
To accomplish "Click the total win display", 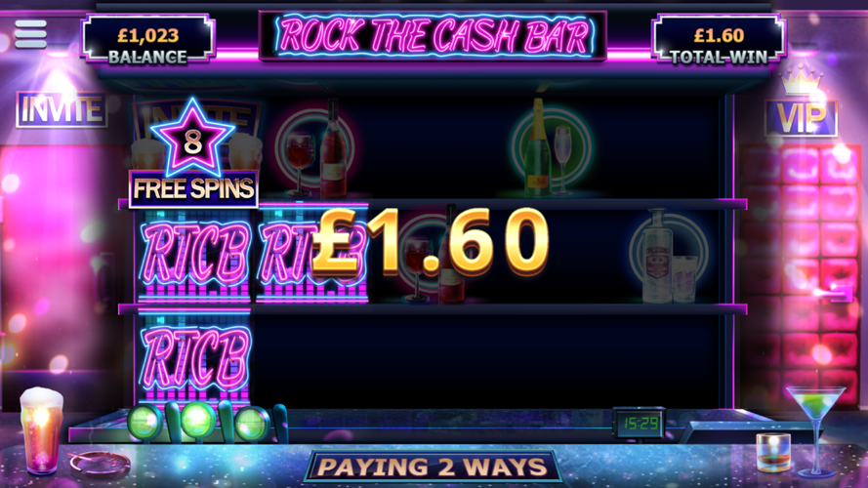I will coord(719,38).
